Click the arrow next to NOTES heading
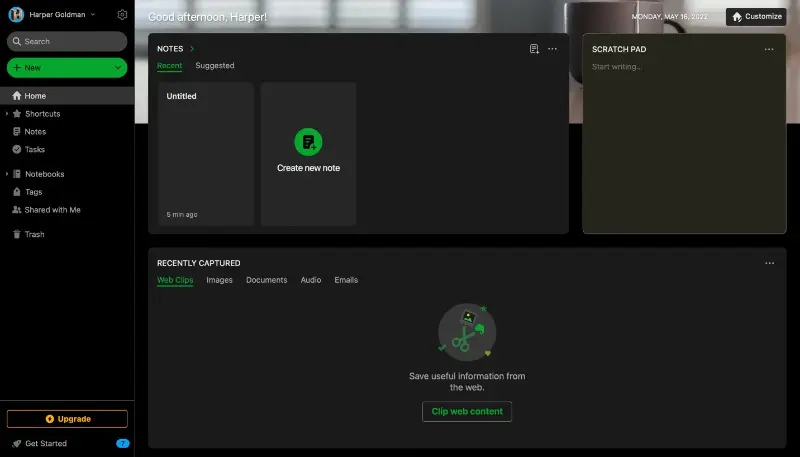Screen dimensions: 800x457 192,49
